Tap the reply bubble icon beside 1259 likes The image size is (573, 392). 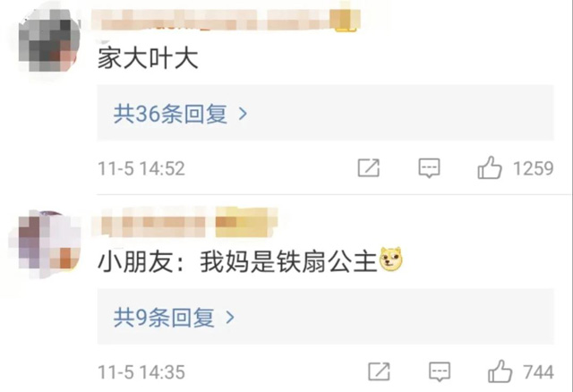429,168
